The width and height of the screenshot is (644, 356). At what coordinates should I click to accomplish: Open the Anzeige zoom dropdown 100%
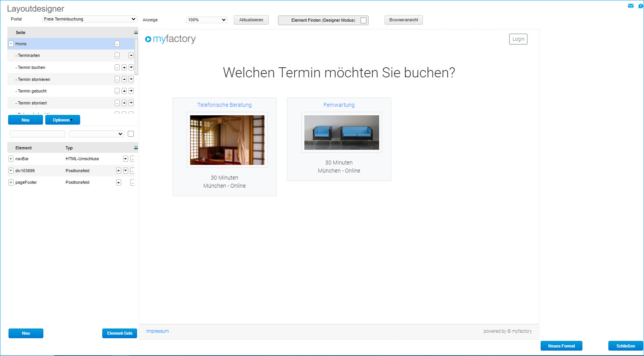[207, 20]
